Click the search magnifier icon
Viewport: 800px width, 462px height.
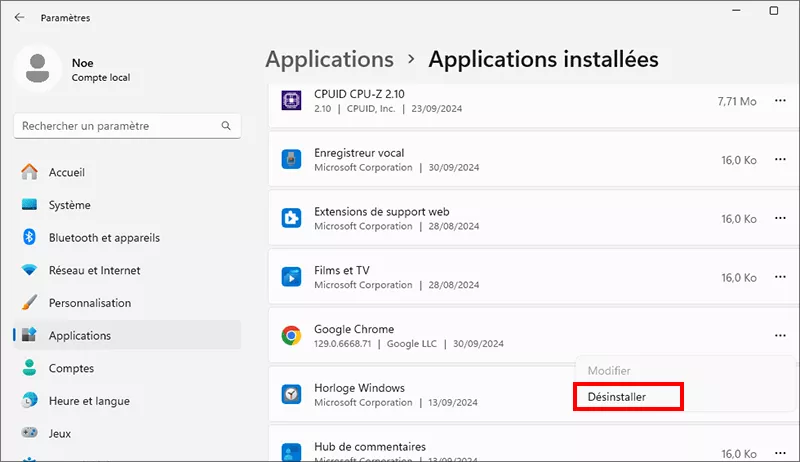click(x=226, y=125)
